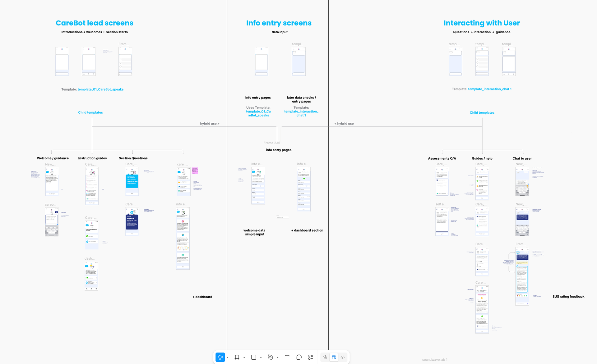The image size is (597, 364).
Task: Expand the Frame tools dropdown arrow
Action: [244, 357]
